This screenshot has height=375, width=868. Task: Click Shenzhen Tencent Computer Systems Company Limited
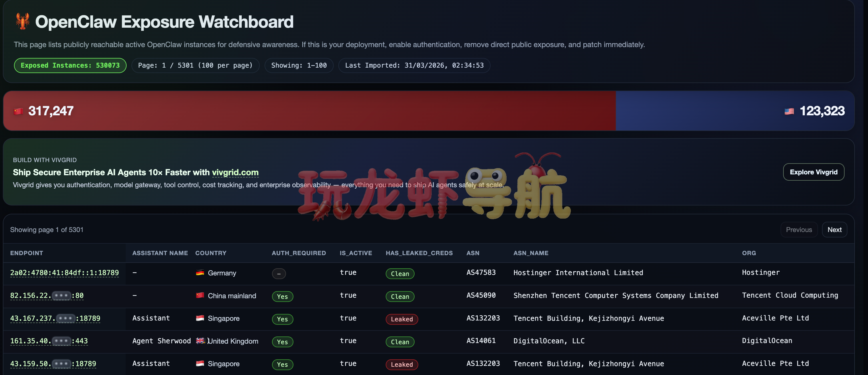coord(616,296)
